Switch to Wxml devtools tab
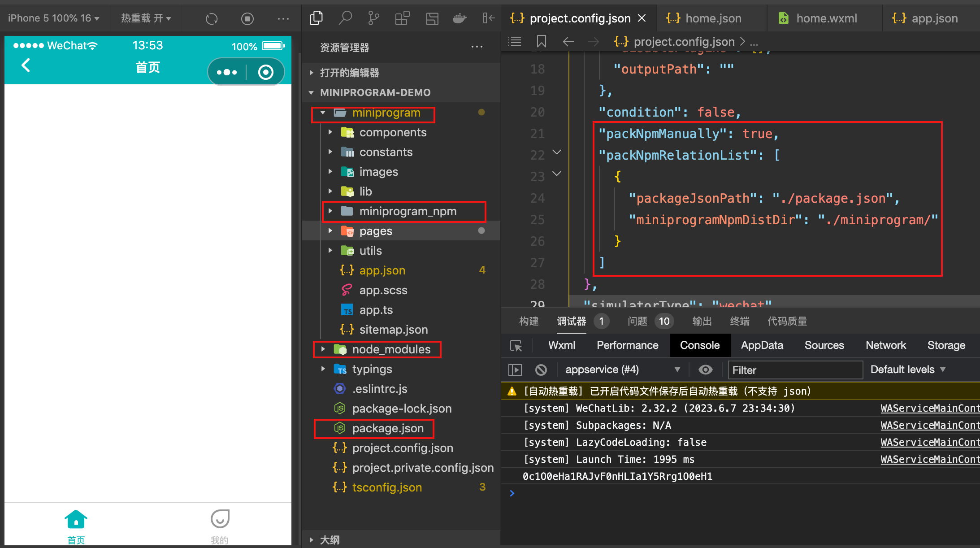The image size is (980, 548). [x=562, y=345]
